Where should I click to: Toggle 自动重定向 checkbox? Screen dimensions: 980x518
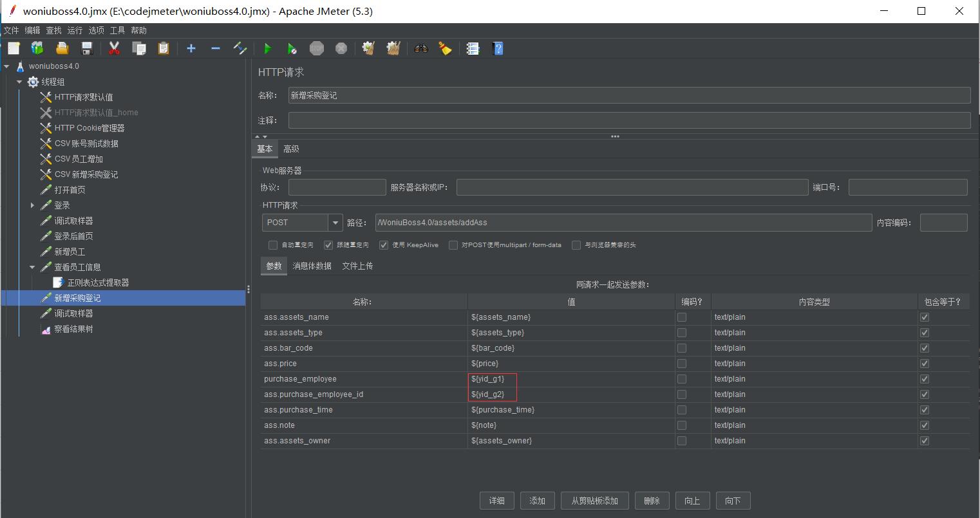tap(273, 245)
